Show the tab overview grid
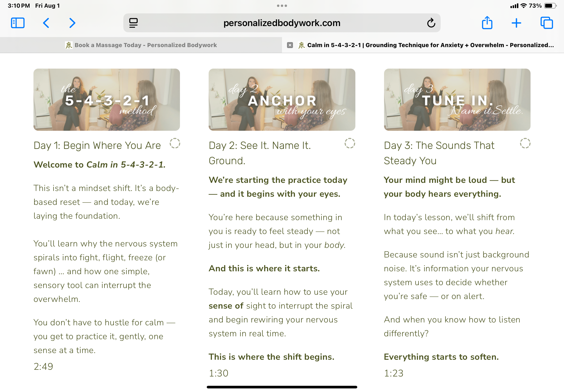 546,23
